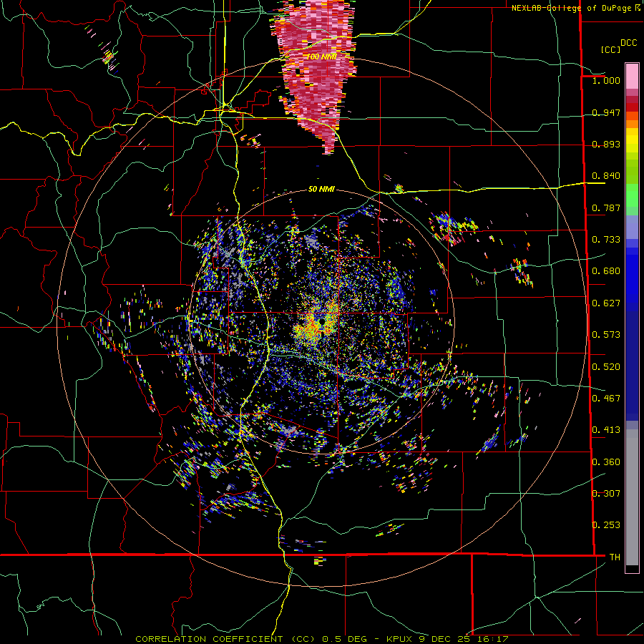The height and width of the screenshot is (644, 644).
Task: Select the 0.413 scale value
Action: click(606, 430)
